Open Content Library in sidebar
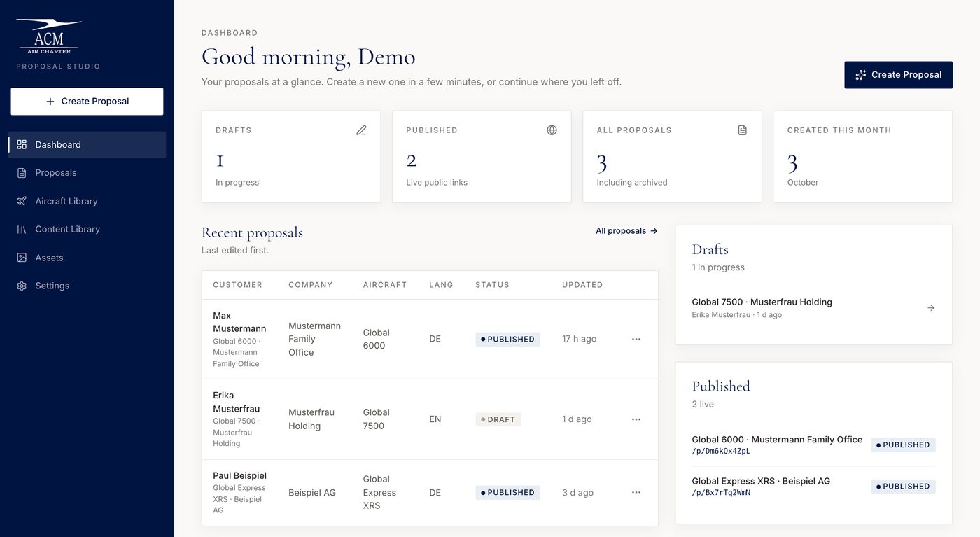The height and width of the screenshot is (537, 980). tap(87, 229)
